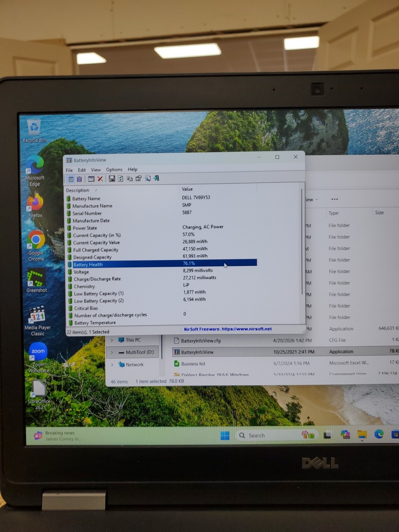
Task: Select Number of charge/discharge cycles row
Action: pyautogui.click(x=162, y=315)
